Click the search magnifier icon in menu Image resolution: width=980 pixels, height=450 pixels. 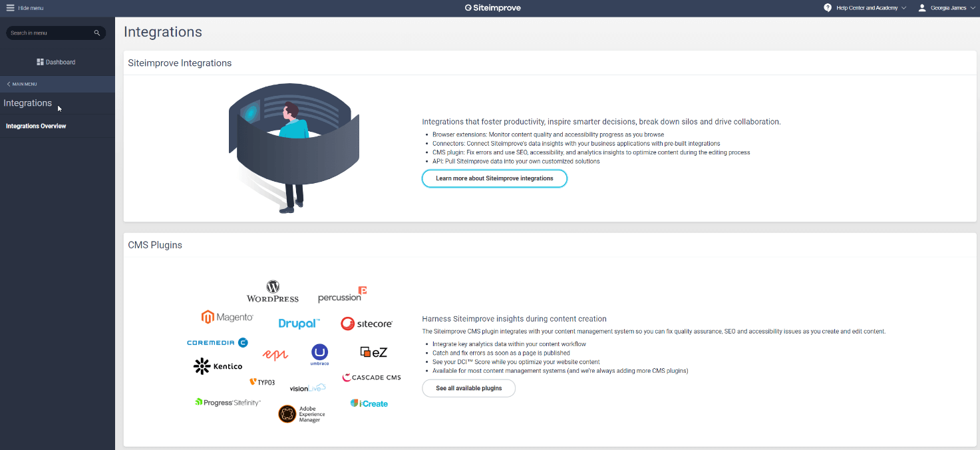(x=97, y=33)
